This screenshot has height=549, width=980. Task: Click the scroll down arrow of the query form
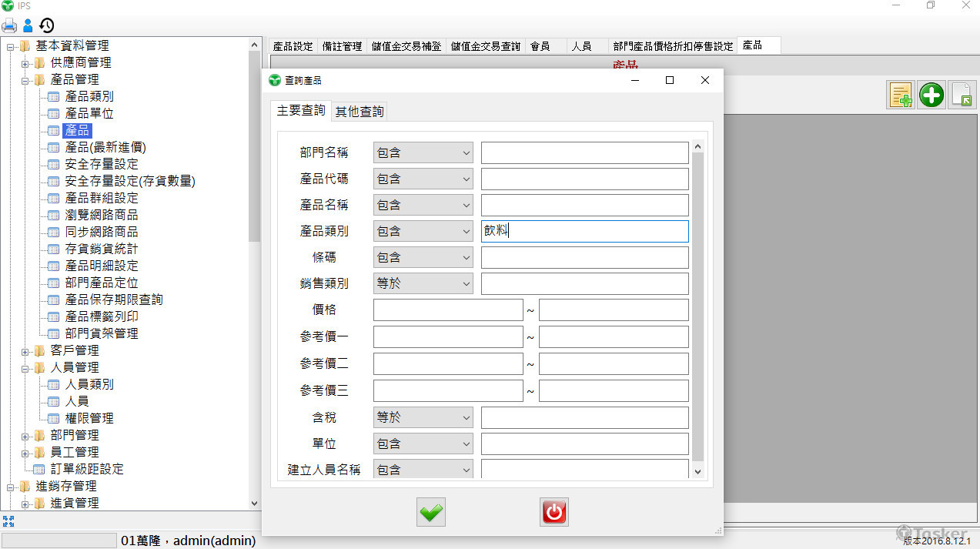click(698, 471)
